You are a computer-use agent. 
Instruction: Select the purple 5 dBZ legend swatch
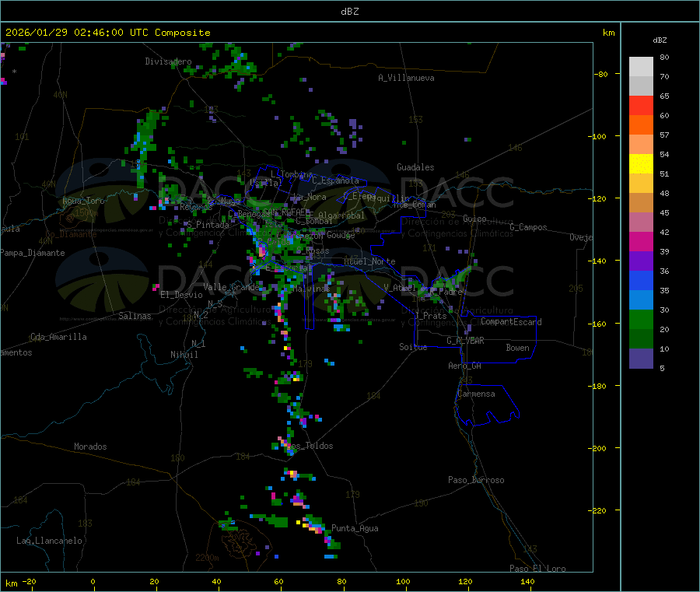click(641, 359)
